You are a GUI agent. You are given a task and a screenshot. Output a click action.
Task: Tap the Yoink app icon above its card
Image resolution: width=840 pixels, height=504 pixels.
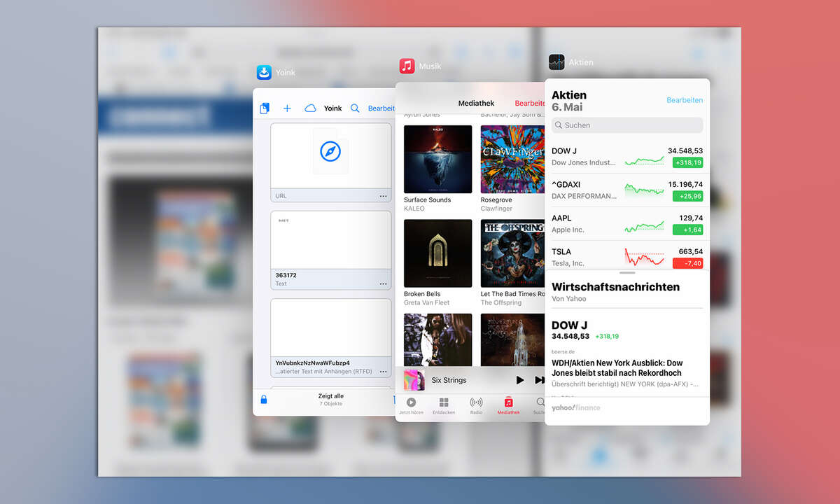coord(264,72)
